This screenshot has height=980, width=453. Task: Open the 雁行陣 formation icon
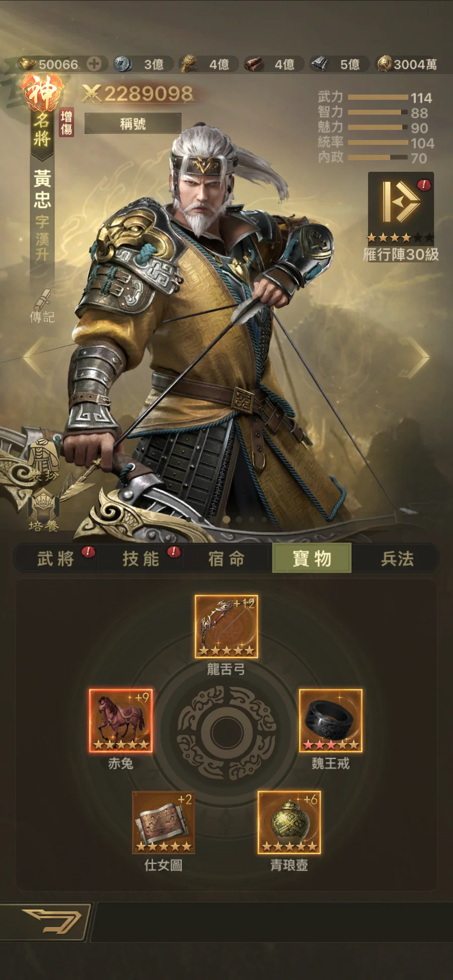coord(401,208)
